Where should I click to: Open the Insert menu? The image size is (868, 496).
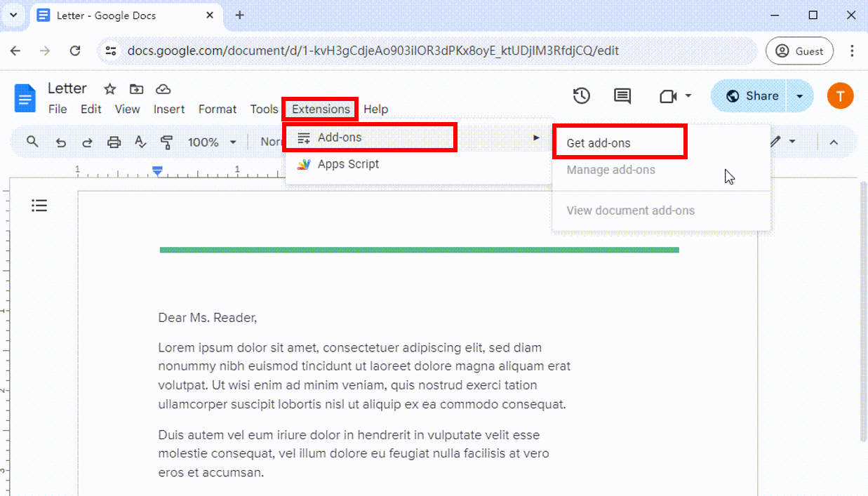[x=169, y=109]
